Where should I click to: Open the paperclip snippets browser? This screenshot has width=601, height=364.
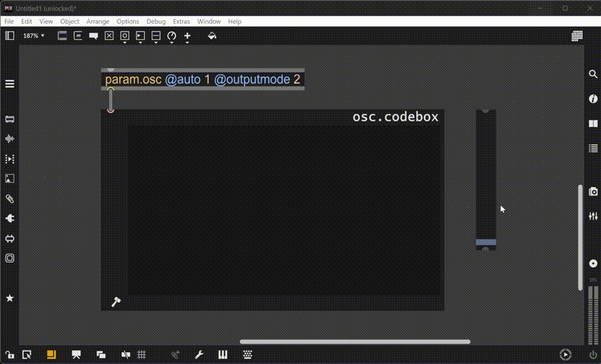pos(9,199)
